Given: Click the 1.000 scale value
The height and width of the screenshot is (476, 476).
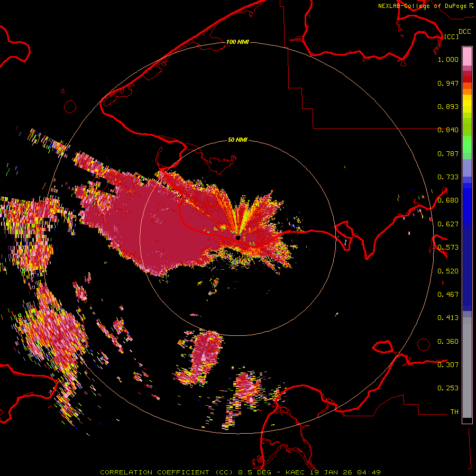Looking at the screenshot, I should [448, 59].
